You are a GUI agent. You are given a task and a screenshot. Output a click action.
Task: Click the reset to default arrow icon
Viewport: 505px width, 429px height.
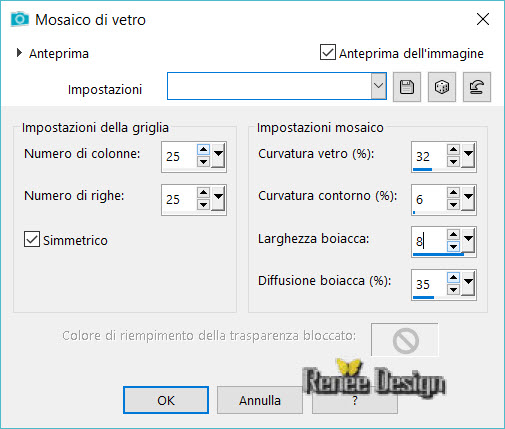pyautogui.click(x=477, y=87)
